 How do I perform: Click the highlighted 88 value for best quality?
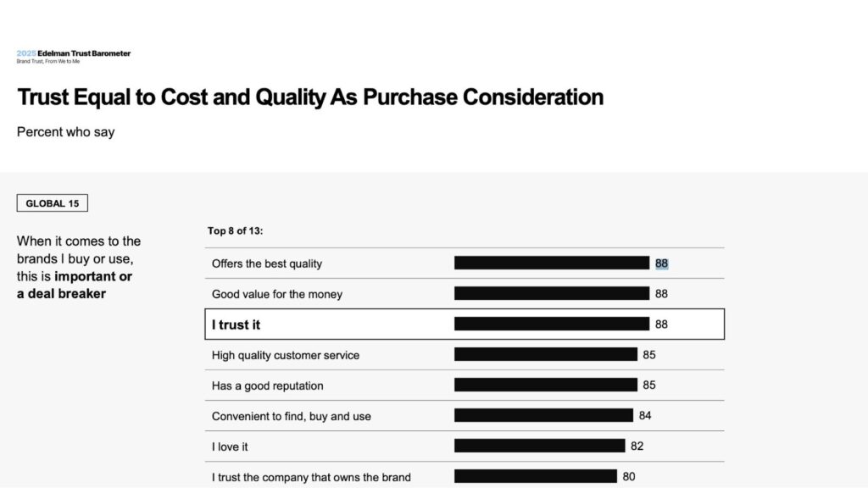661,263
